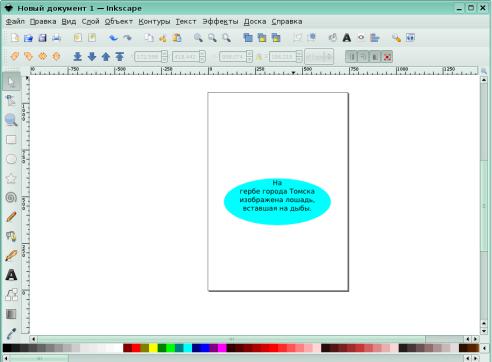
Task: Open XML editor icon
Action: (x=361, y=38)
